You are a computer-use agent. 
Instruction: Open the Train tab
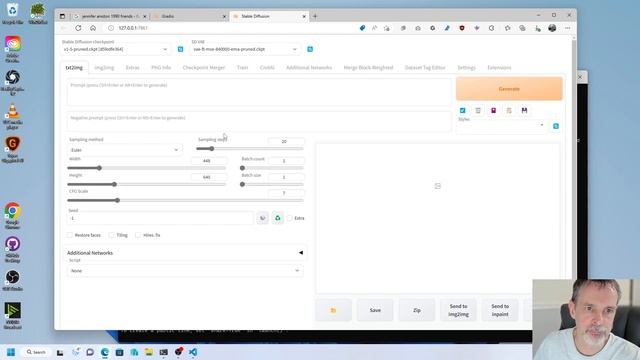[x=242, y=68]
